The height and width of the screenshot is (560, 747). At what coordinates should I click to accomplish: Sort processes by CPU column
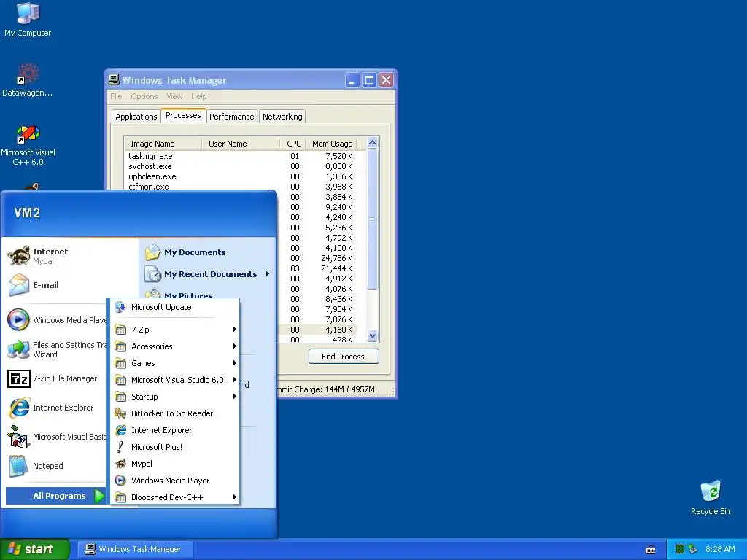(x=294, y=144)
